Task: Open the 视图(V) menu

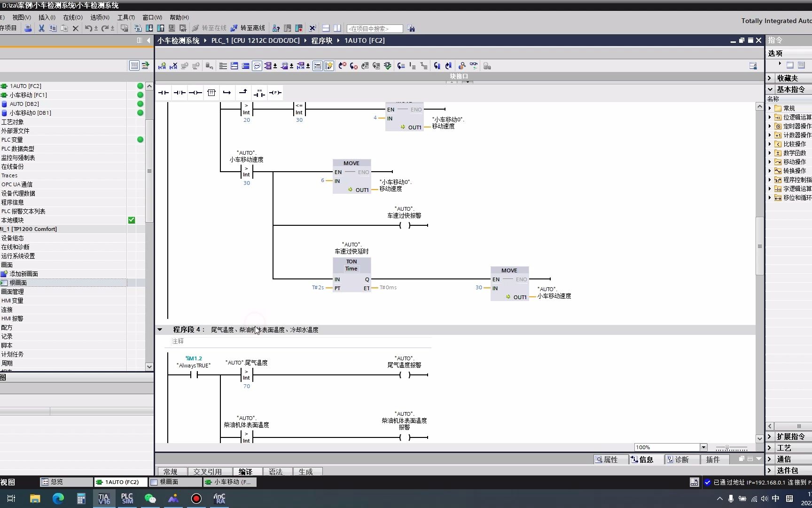Action: click(22, 17)
